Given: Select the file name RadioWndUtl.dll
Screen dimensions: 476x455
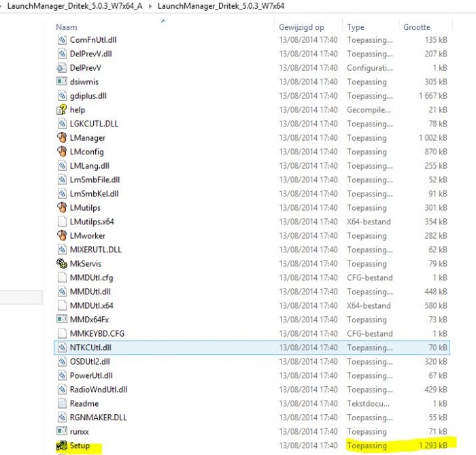Looking at the screenshot, I should (99, 390).
